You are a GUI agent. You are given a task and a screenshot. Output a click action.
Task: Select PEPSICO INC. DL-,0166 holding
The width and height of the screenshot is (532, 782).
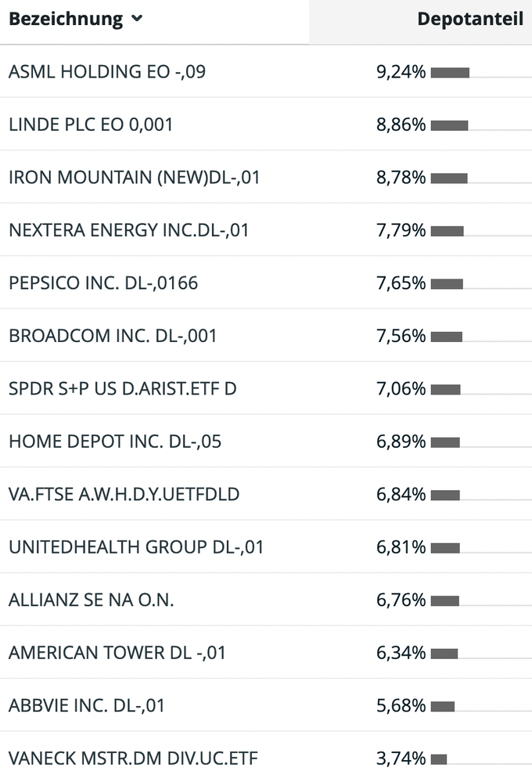103,283
